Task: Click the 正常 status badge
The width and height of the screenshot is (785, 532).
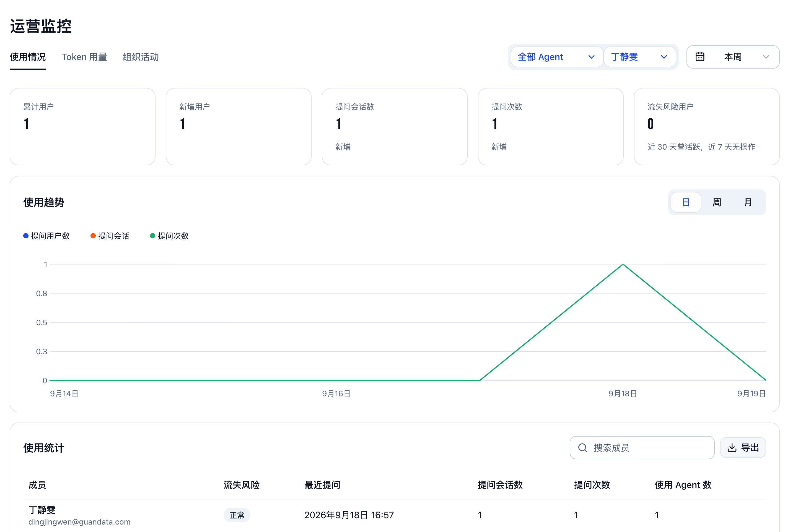Action: (x=237, y=515)
